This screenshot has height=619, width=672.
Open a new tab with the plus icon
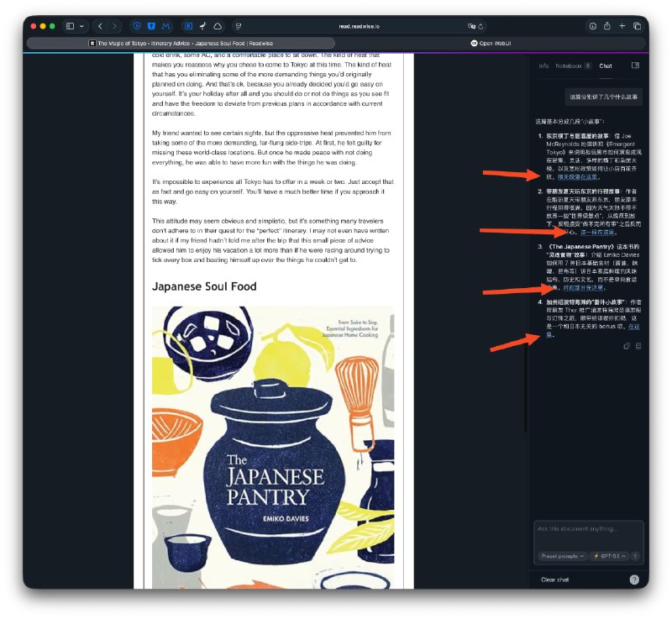click(622, 26)
